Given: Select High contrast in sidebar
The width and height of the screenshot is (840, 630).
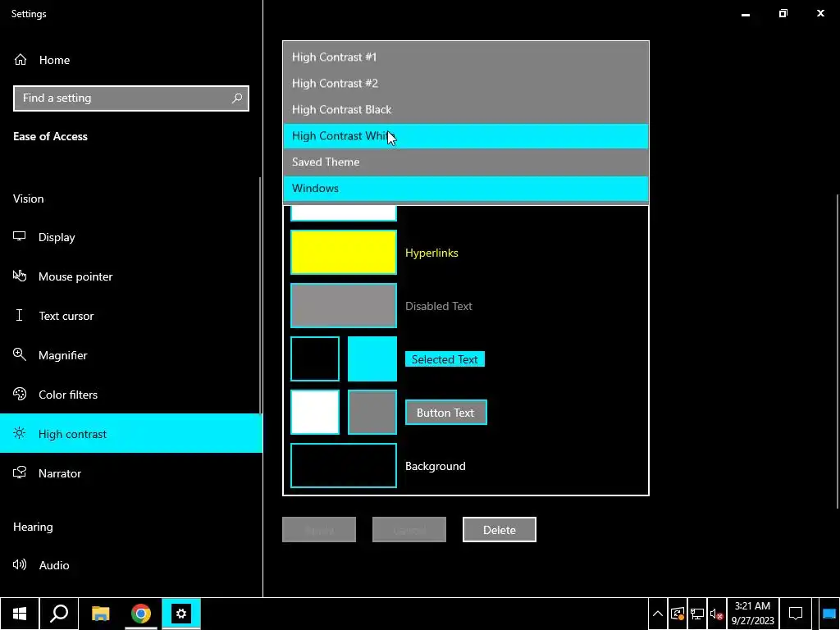Looking at the screenshot, I should pos(131,433).
